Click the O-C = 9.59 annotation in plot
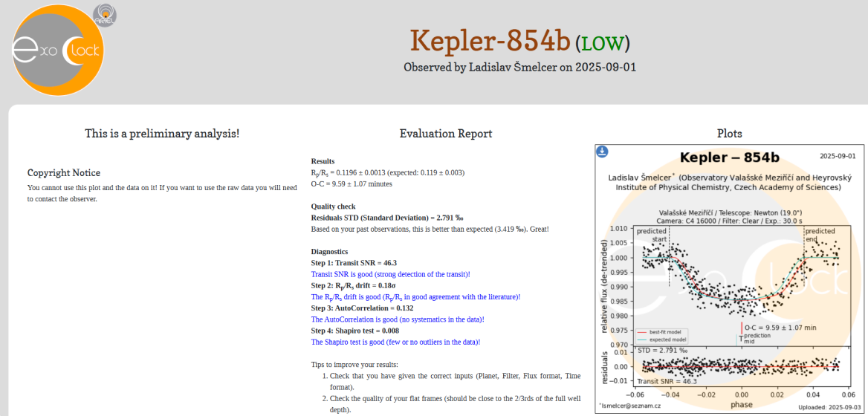 tap(780, 327)
